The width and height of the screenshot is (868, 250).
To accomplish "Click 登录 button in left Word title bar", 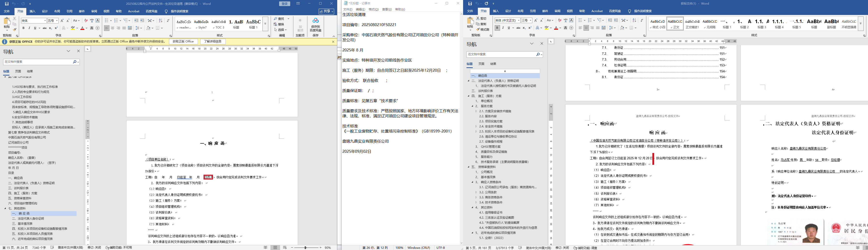I will (x=284, y=4).
